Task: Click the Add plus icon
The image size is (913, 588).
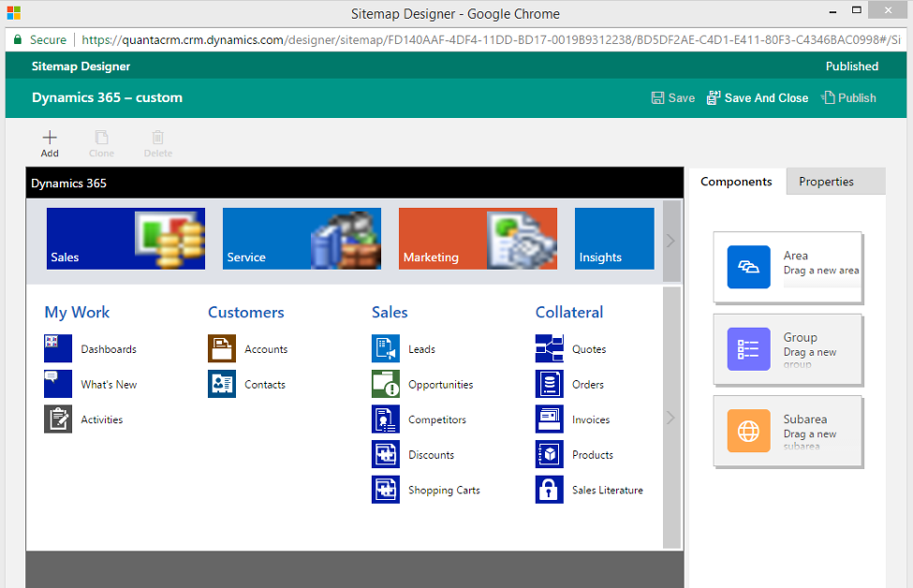Action: tap(50, 138)
